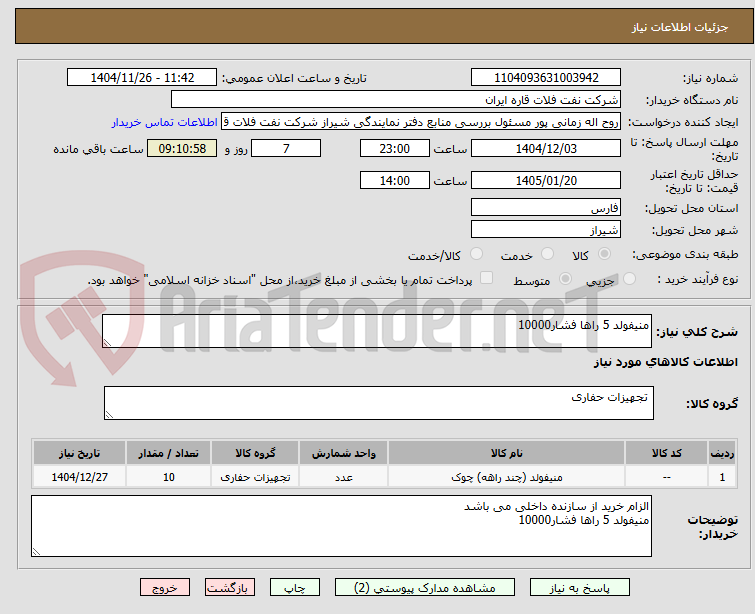Viewport: 755px width, 614px height.
Task: Click the unit cell عدد
Action: [343, 477]
